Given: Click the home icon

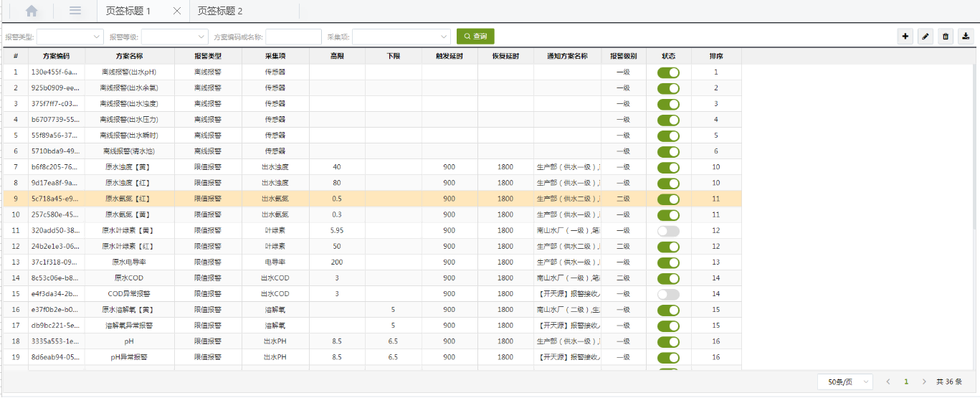Looking at the screenshot, I should tap(32, 11).
